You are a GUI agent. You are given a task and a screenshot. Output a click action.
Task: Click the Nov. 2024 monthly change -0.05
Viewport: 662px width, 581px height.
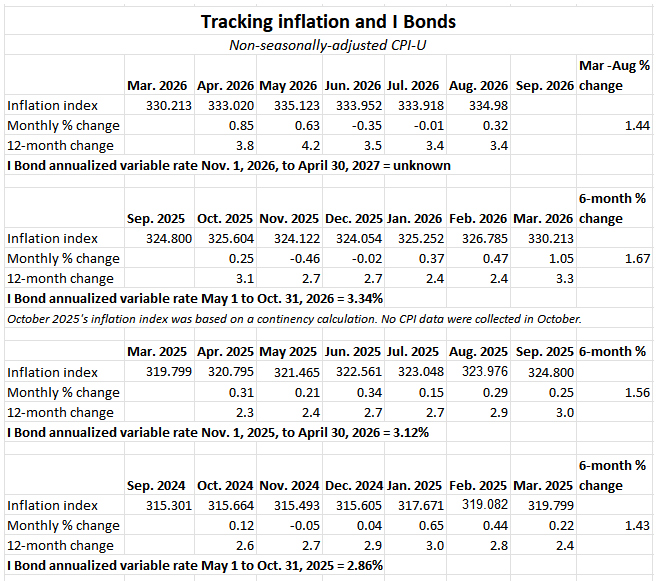pos(304,526)
